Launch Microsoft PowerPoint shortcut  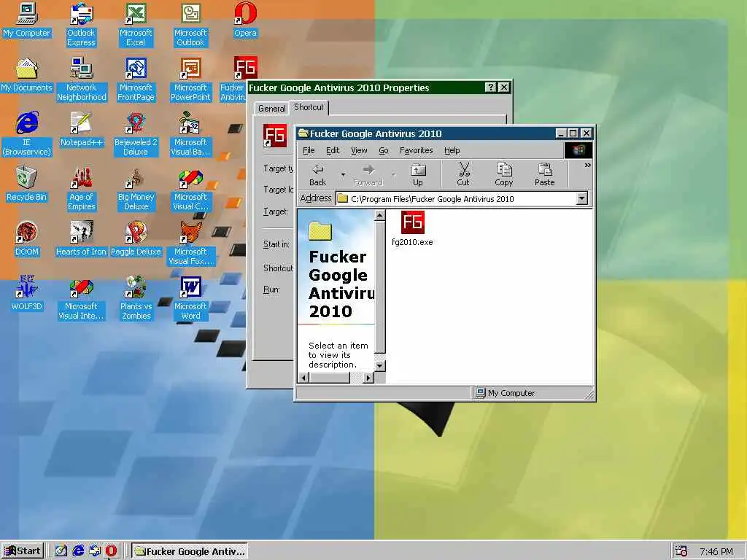coord(190,79)
